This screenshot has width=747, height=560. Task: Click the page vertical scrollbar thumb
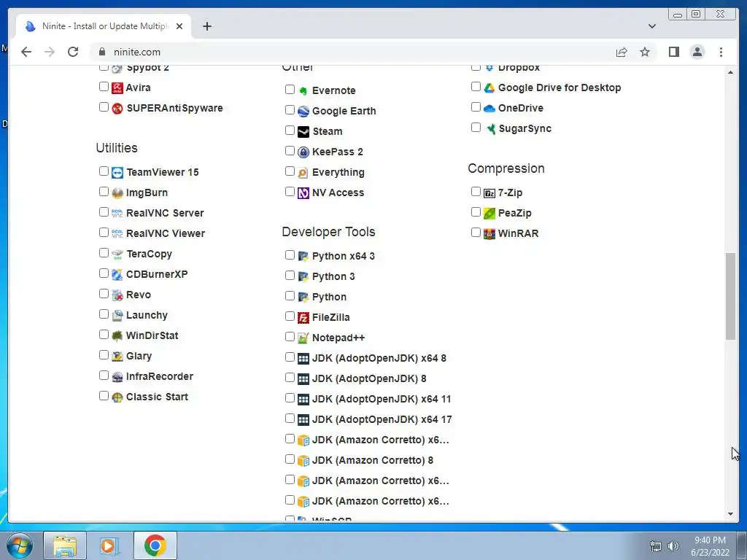click(x=730, y=296)
